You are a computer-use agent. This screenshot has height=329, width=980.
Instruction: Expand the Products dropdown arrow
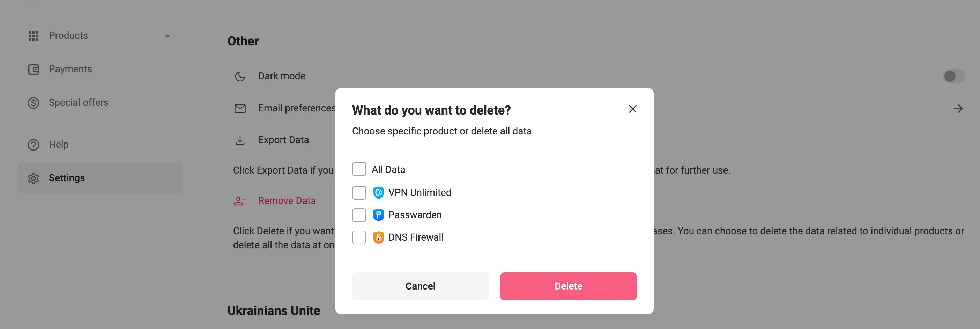[x=168, y=36]
